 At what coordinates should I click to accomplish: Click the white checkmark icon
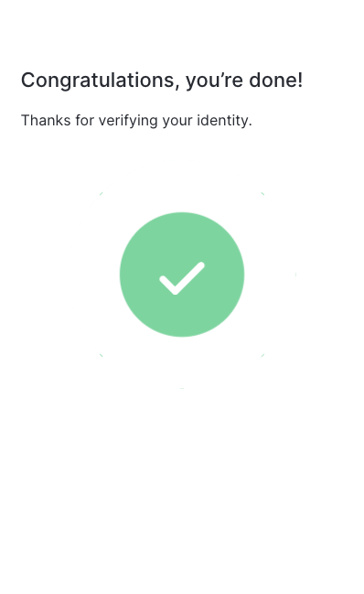pos(182,278)
